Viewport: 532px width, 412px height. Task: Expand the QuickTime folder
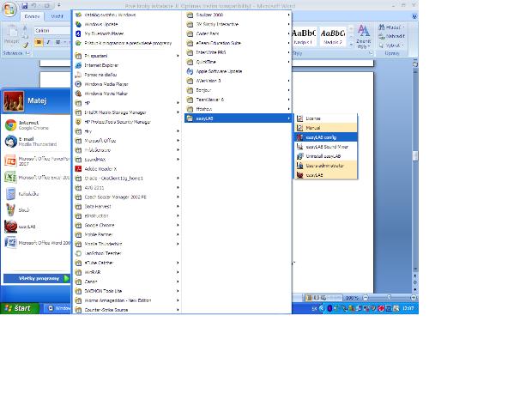click(x=239, y=62)
